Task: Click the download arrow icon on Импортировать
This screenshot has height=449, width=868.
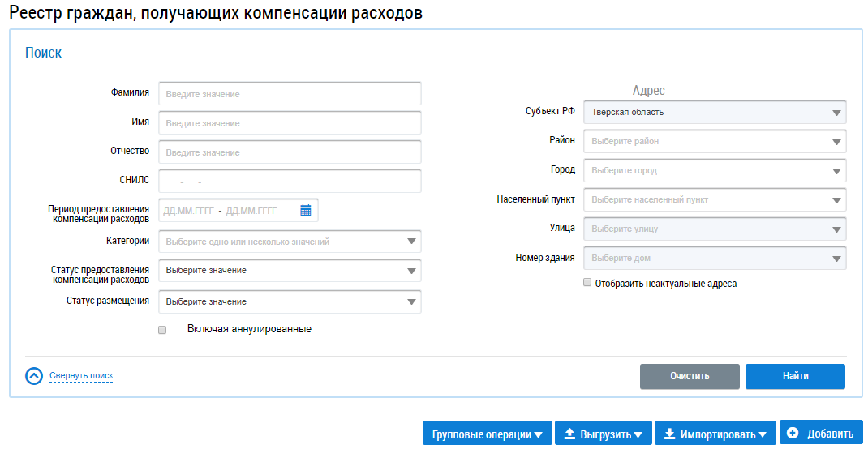Action: 669,434
